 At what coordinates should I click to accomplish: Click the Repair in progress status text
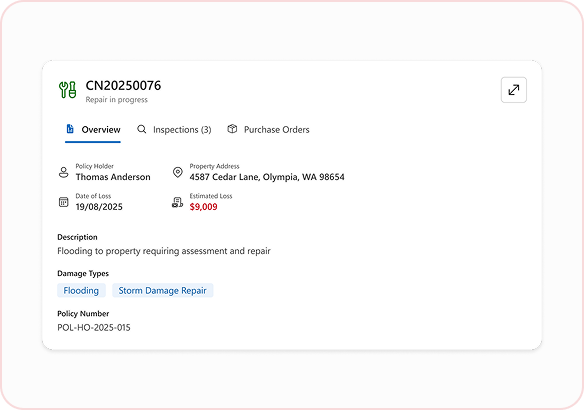click(117, 100)
